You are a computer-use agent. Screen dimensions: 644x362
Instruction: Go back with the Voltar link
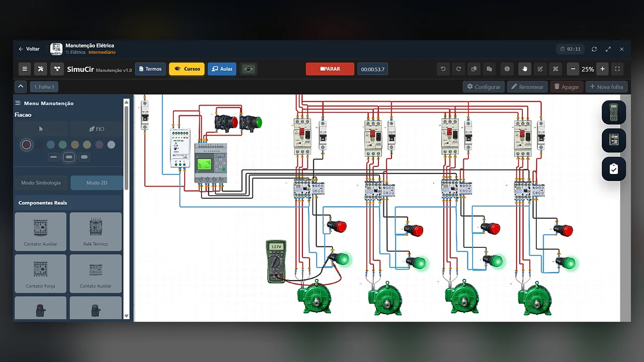point(29,49)
